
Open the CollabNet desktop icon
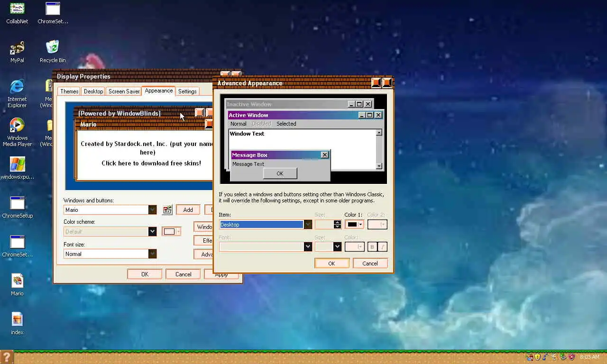[x=17, y=13]
